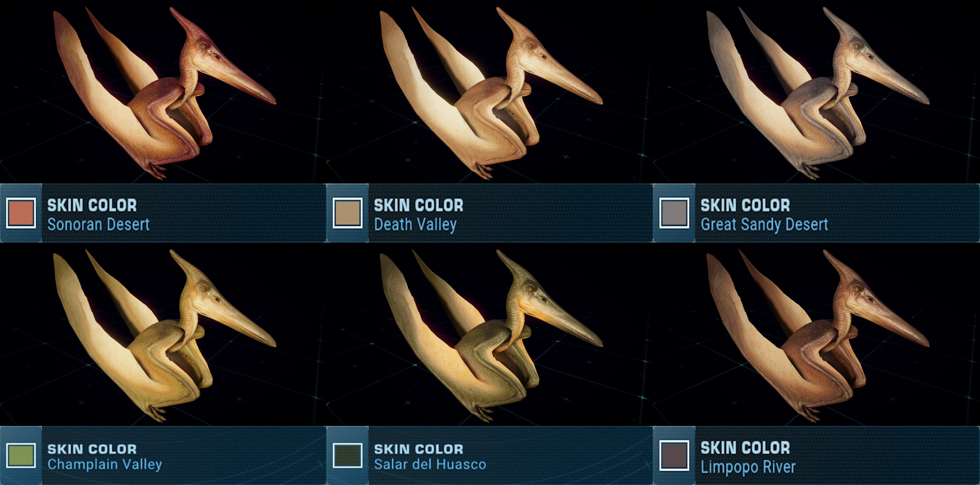The height and width of the screenshot is (485, 980).
Task: Click SKIN COLOR heading above Death Valley
Action: pyautogui.click(x=419, y=205)
